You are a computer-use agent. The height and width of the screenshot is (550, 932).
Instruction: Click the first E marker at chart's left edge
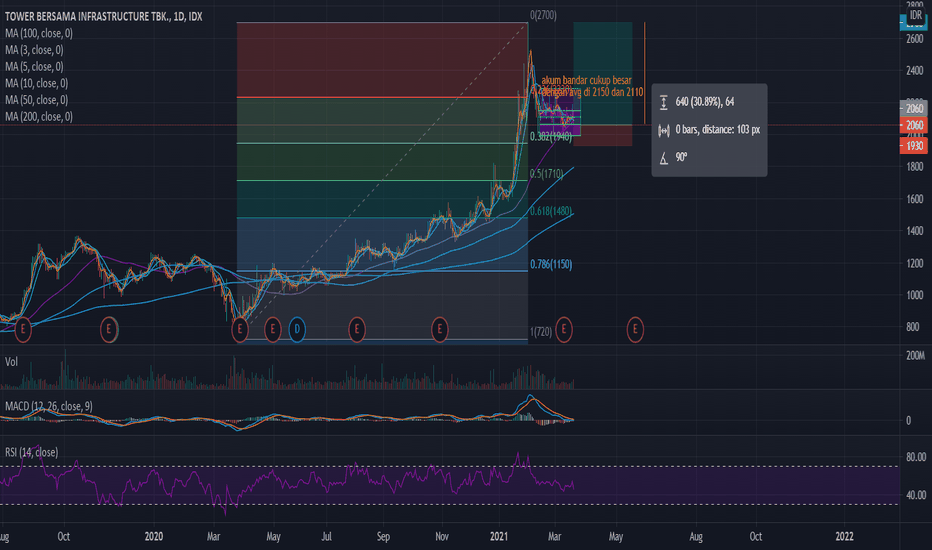coord(23,329)
